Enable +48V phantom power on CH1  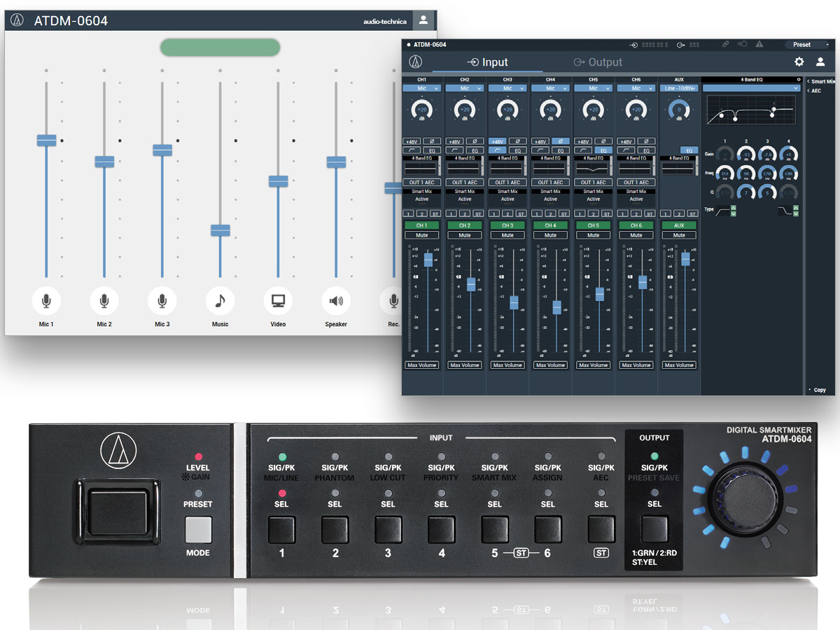pos(412,141)
